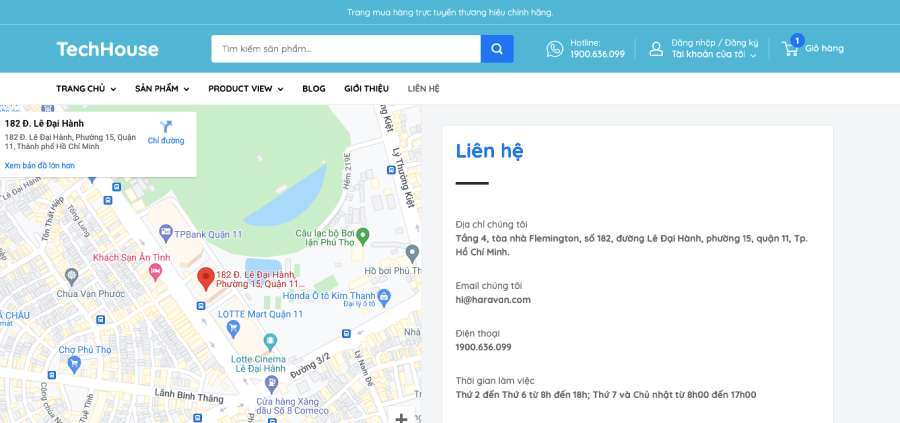The image size is (900, 423).
Task: Click the Liên hệ heading
Action: click(x=490, y=151)
